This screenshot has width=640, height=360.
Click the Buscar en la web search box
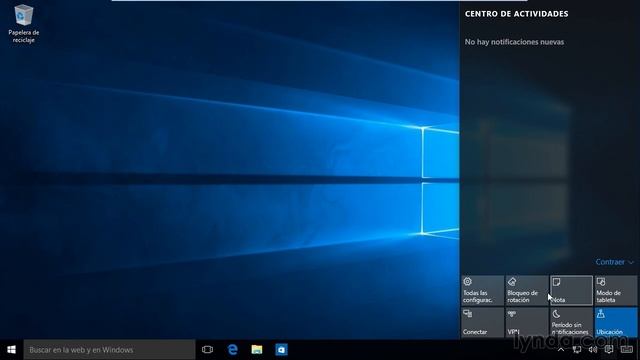pos(109,350)
